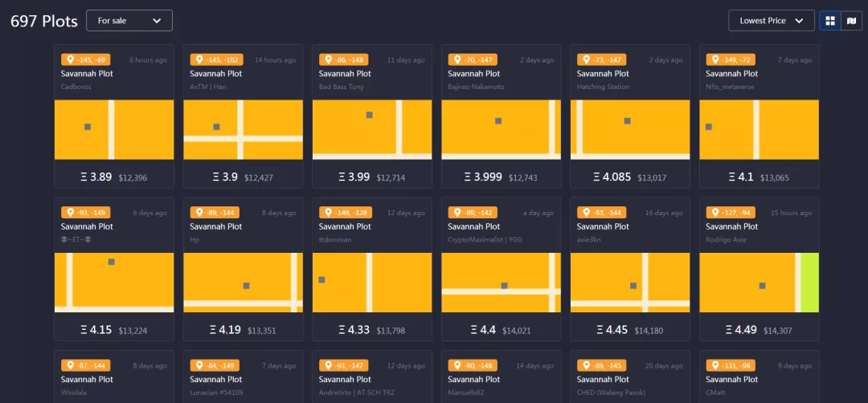Open plot map owned by ttdonovan
The width and height of the screenshot is (868, 403).
pyautogui.click(x=372, y=283)
